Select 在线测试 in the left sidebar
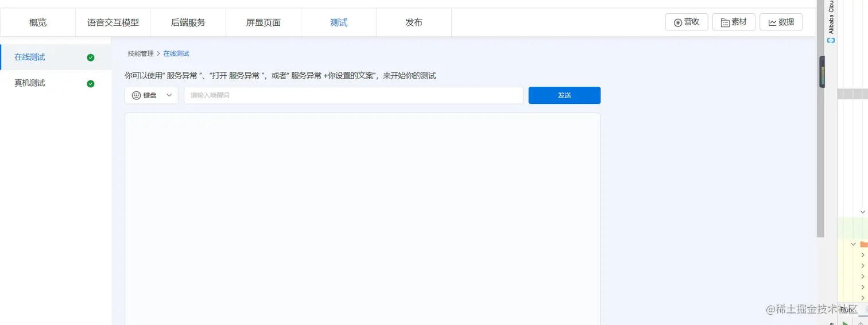 tap(56, 57)
